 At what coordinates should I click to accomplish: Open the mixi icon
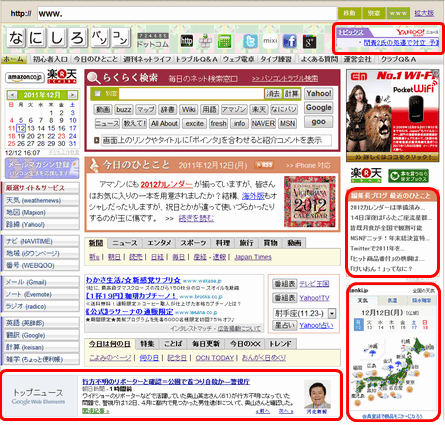[x=270, y=41]
